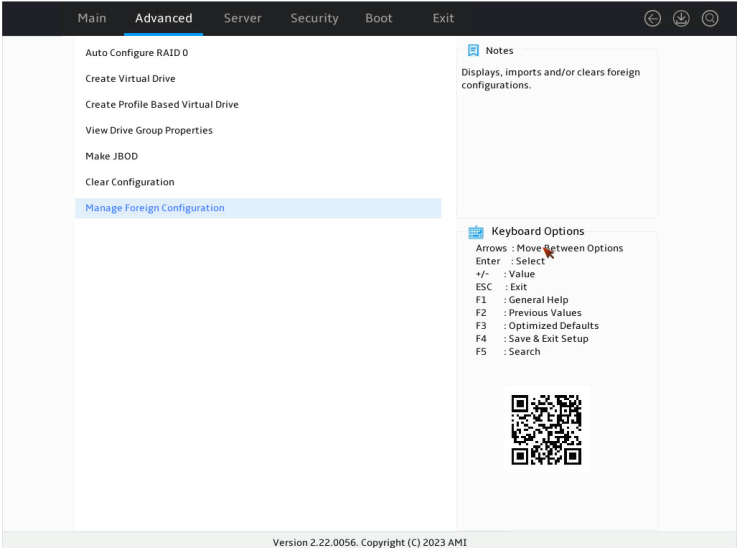
Task: Click the 'ESC : Exit' line
Action: click(x=501, y=287)
